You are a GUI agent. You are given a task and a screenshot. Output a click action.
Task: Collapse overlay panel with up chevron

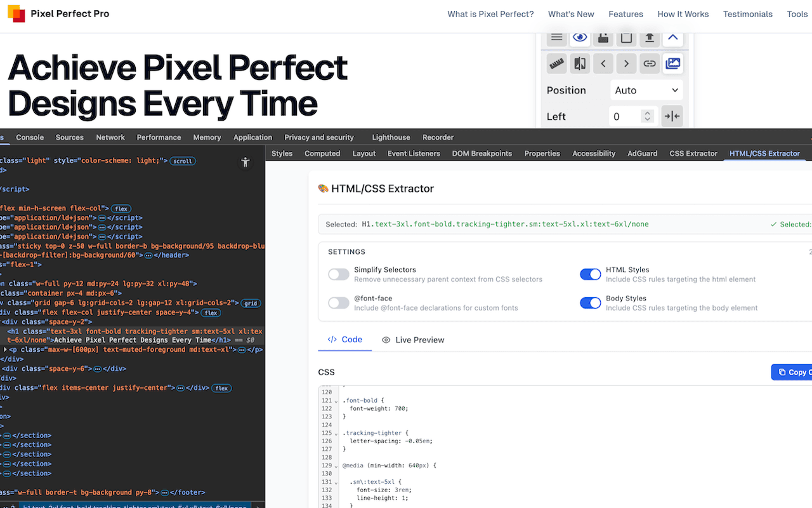click(673, 37)
